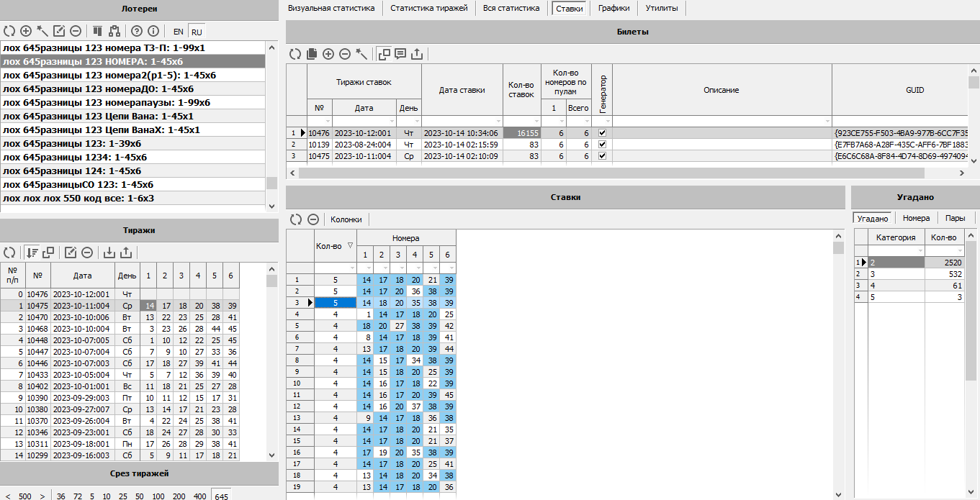
Task: Open Визуальная статистика tab
Action: pyautogui.click(x=331, y=9)
